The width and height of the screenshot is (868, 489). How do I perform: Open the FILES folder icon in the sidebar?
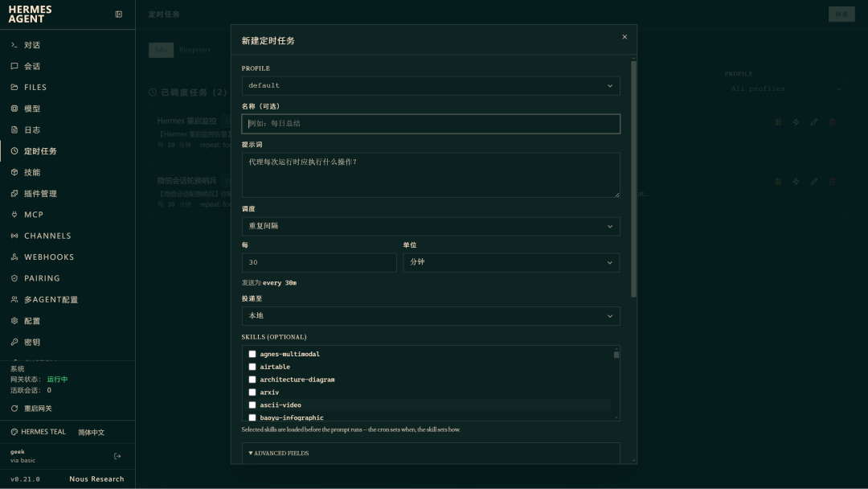[x=14, y=87]
